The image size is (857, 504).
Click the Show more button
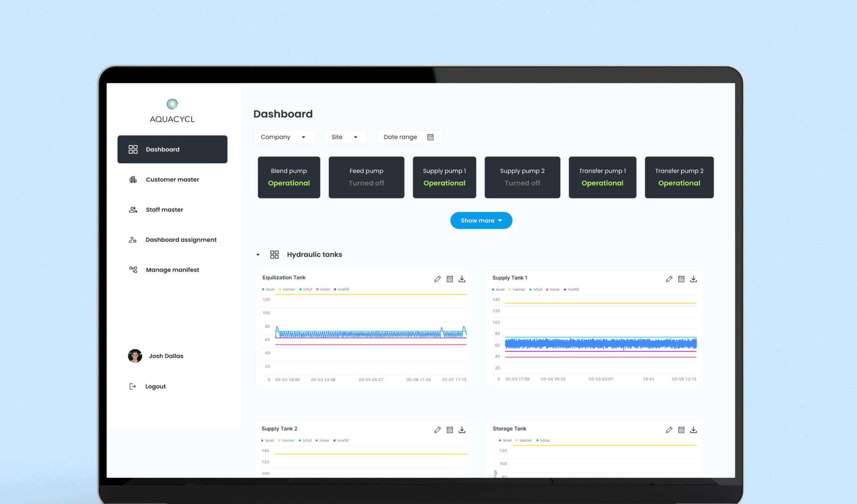pos(481,220)
